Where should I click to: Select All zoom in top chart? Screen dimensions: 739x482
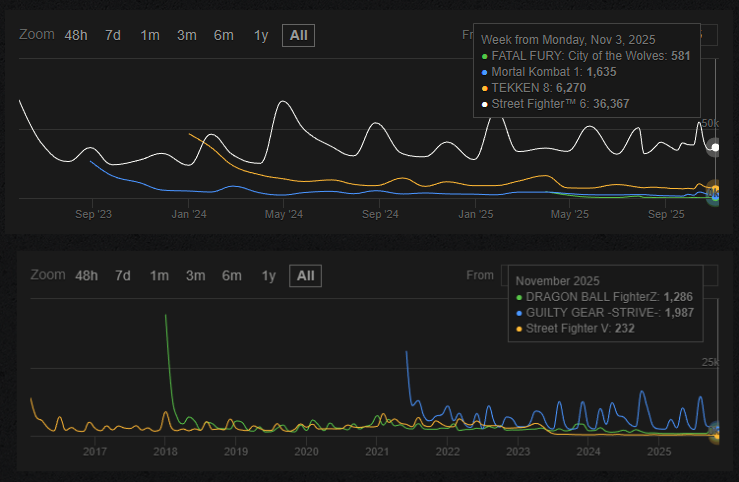click(x=298, y=35)
